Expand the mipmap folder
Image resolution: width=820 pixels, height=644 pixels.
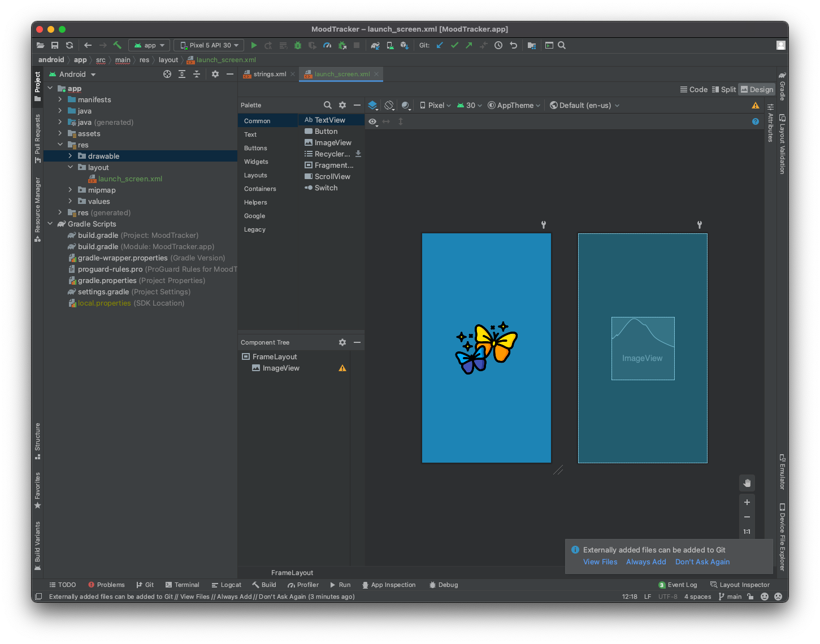click(x=70, y=190)
